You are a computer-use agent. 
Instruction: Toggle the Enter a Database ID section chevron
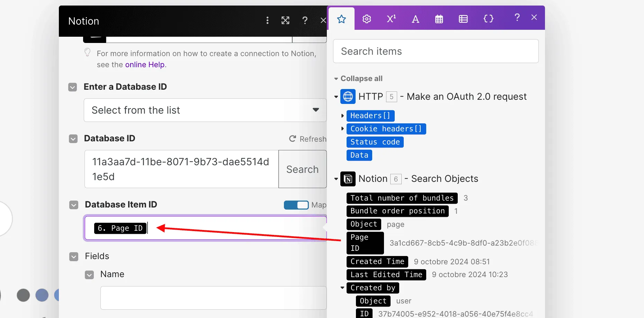(x=72, y=87)
